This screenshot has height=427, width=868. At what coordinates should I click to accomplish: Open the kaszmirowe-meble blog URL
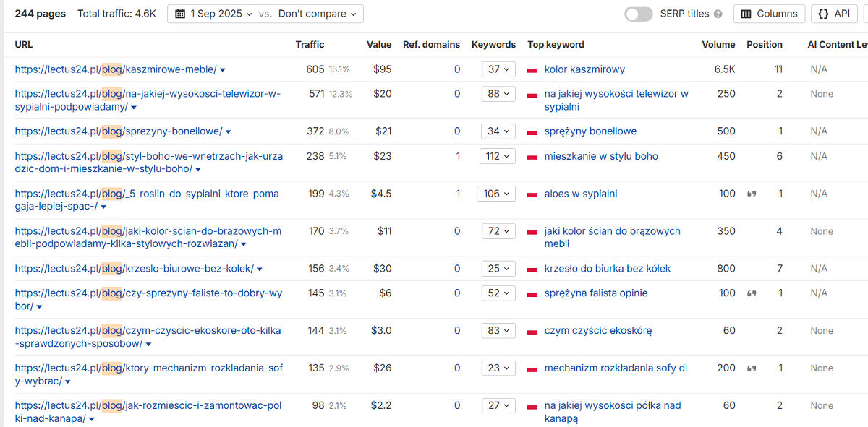116,69
